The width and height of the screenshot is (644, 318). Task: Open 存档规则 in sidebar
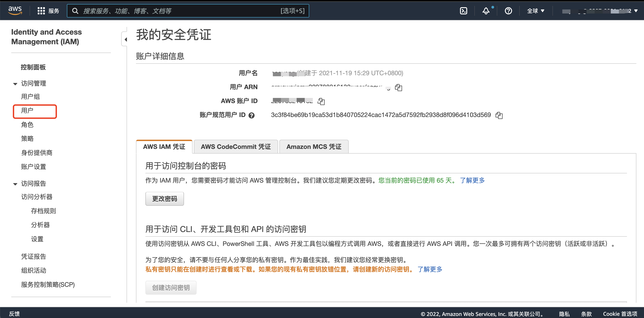point(44,211)
